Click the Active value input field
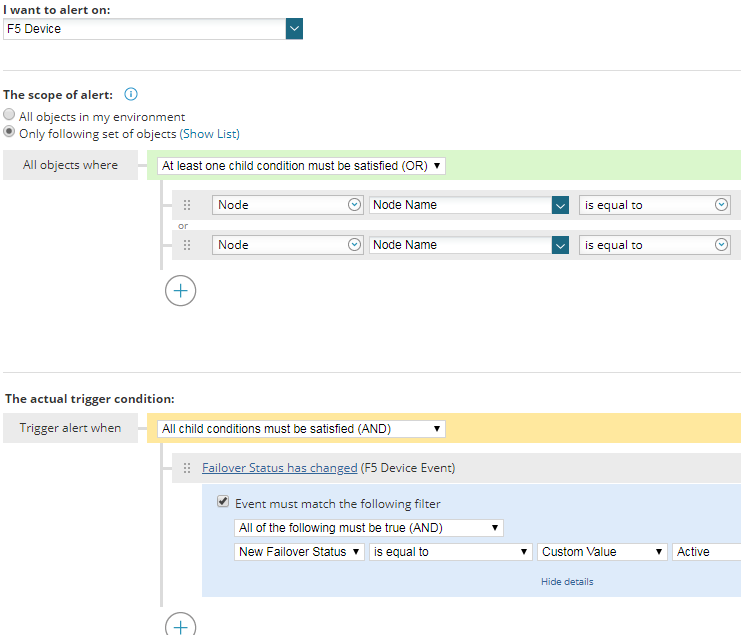Screen dimensions: 741x635 (707, 552)
